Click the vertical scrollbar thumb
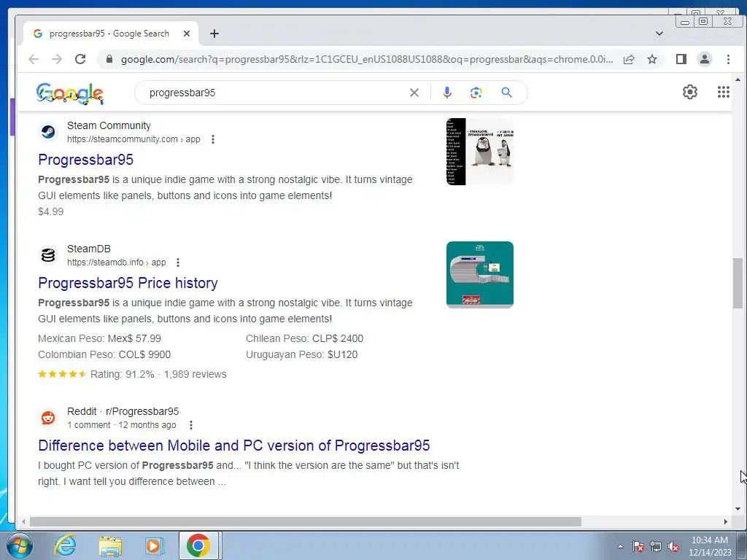This screenshot has height=560, width=747. click(738, 283)
